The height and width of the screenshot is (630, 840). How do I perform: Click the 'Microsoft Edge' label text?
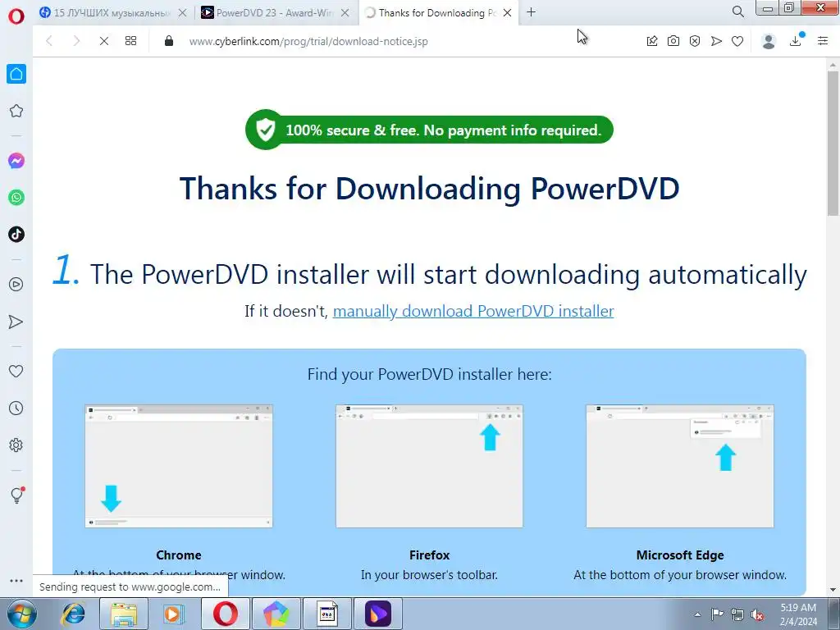(680, 555)
